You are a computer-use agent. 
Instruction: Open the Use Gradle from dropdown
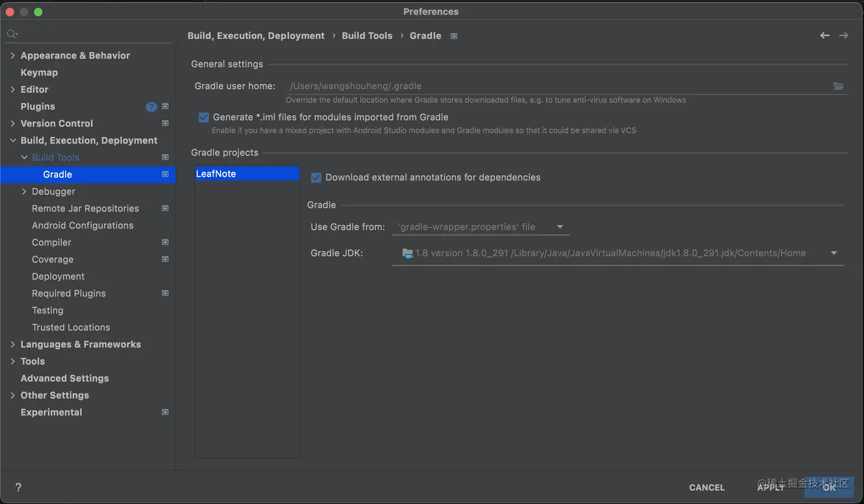pos(481,227)
